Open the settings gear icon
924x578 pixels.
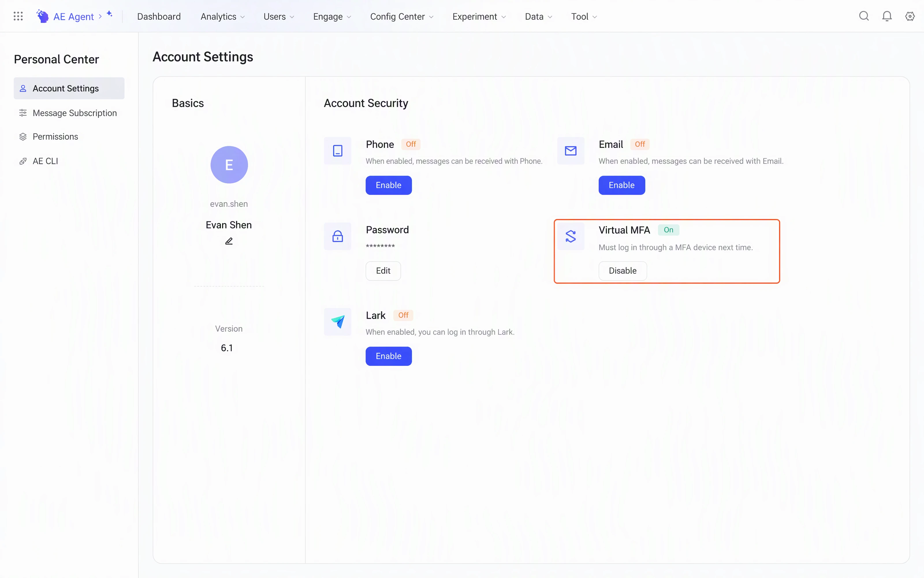(x=910, y=16)
